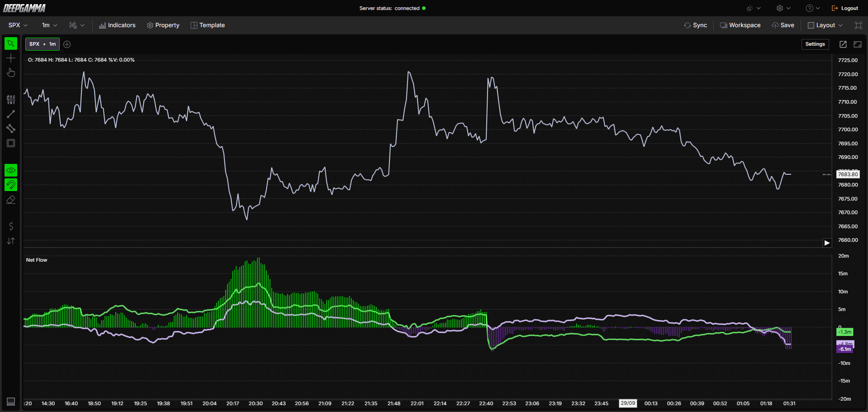Click the Sync button
The width and height of the screenshot is (868, 412).
[x=696, y=25]
